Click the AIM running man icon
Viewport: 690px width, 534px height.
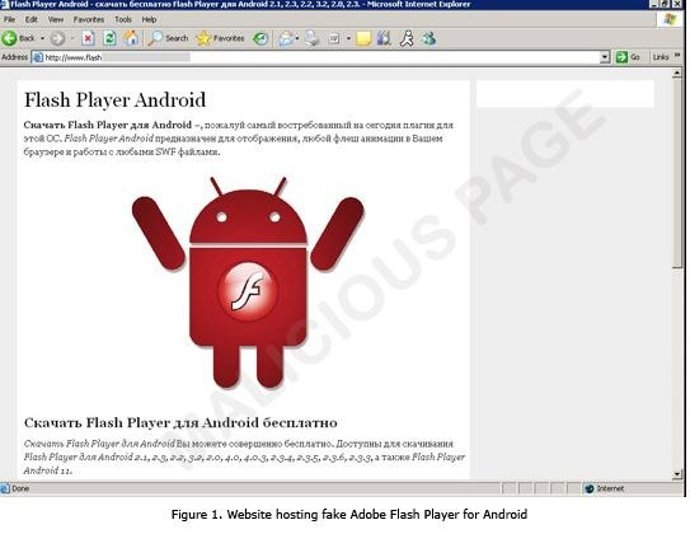coord(407,39)
